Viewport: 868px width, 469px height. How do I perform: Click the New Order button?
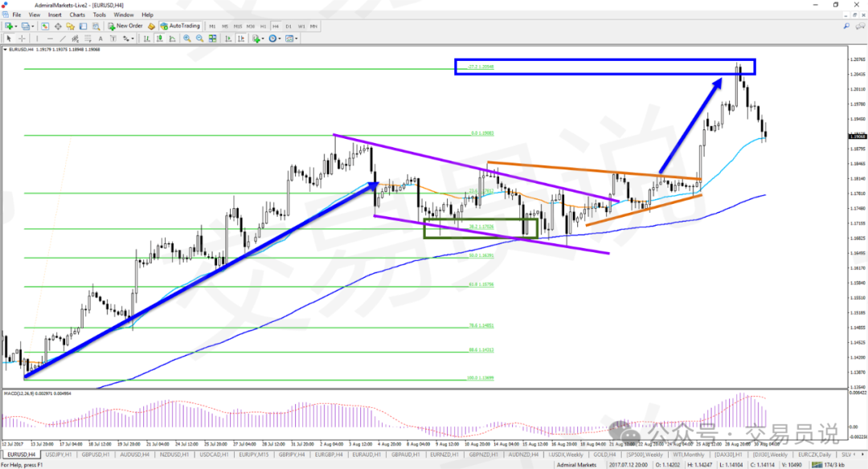click(125, 26)
